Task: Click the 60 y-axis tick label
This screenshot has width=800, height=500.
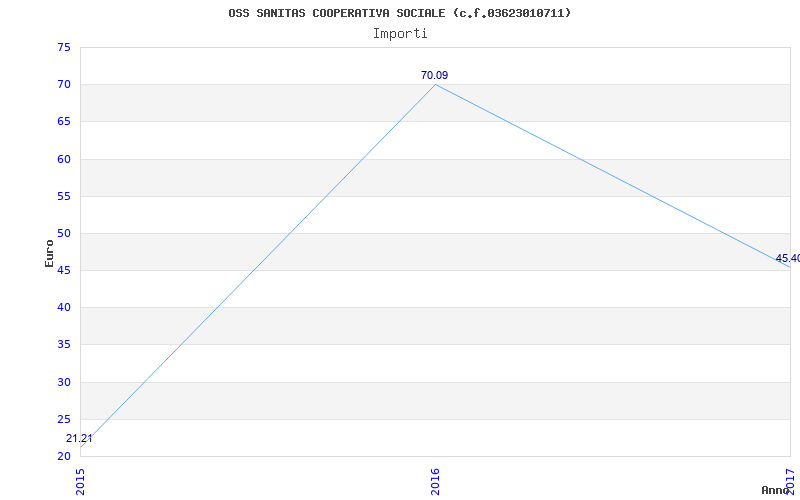Action: tap(64, 159)
